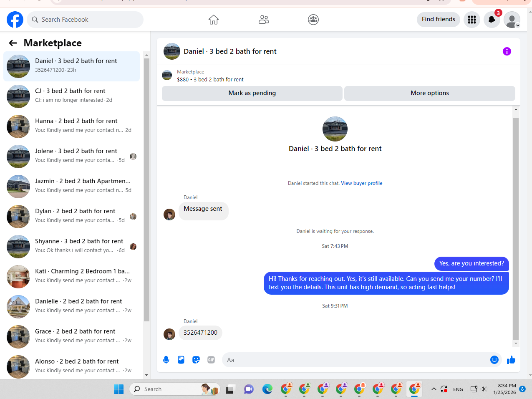Select Grace 2 bed 2 bath conversation

pyautogui.click(x=71, y=337)
